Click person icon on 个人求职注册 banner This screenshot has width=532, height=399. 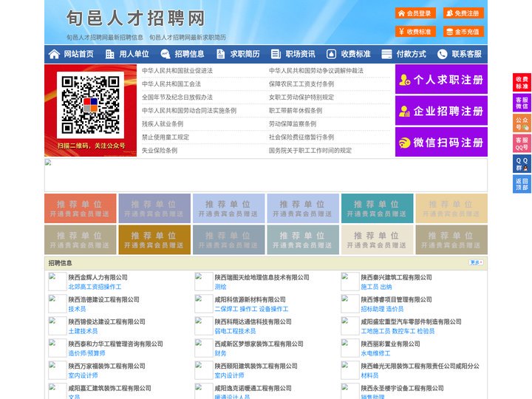pyautogui.click(x=405, y=79)
